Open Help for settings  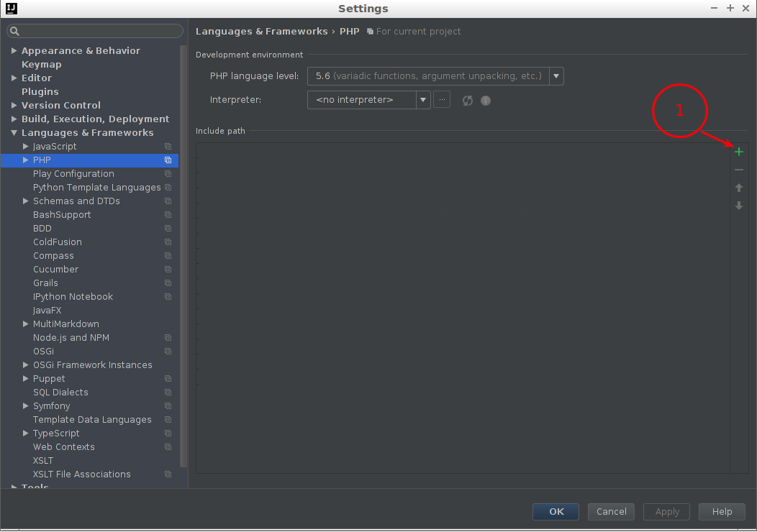(x=722, y=512)
